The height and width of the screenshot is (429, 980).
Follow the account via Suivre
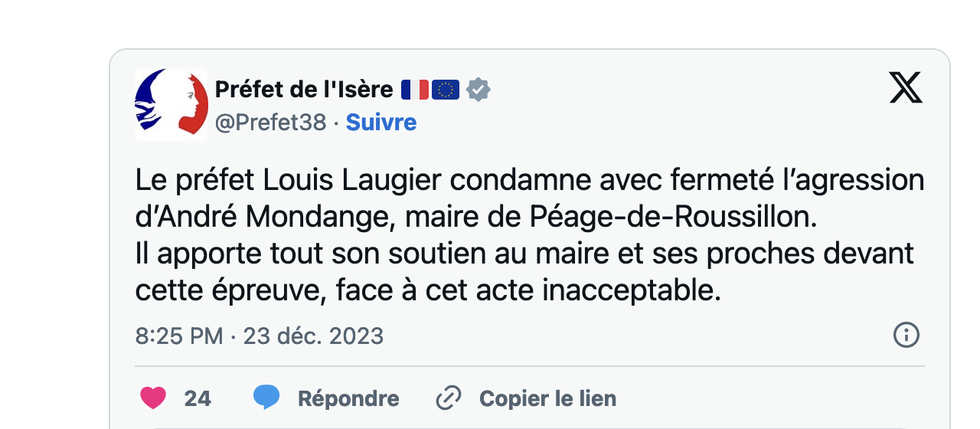[x=381, y=123]
